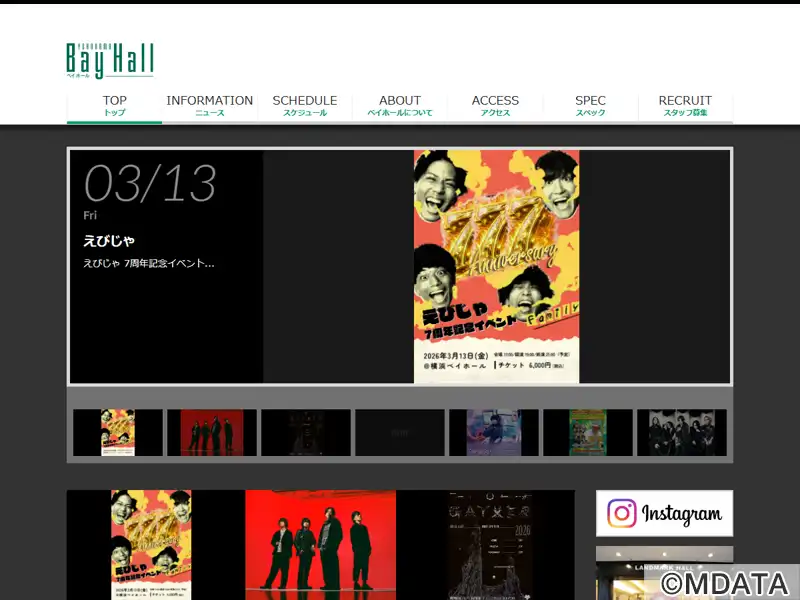Click the えびじゃ event title in slider
This screenshot has height=600, width=800.
click(x=109, y=241)
